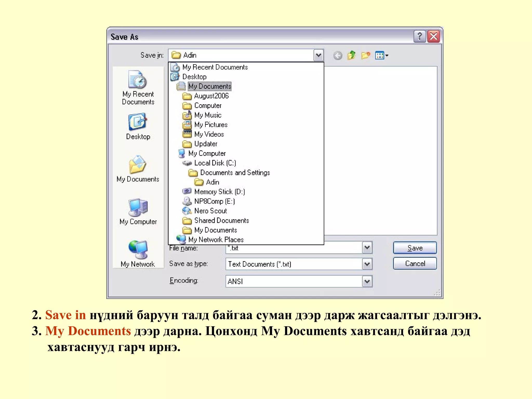
Task: Pick My Documents under My Computer
Action: point(210,230)
